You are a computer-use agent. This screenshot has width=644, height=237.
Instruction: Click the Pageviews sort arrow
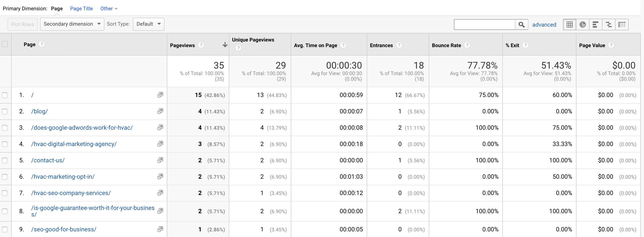[225, 45]
